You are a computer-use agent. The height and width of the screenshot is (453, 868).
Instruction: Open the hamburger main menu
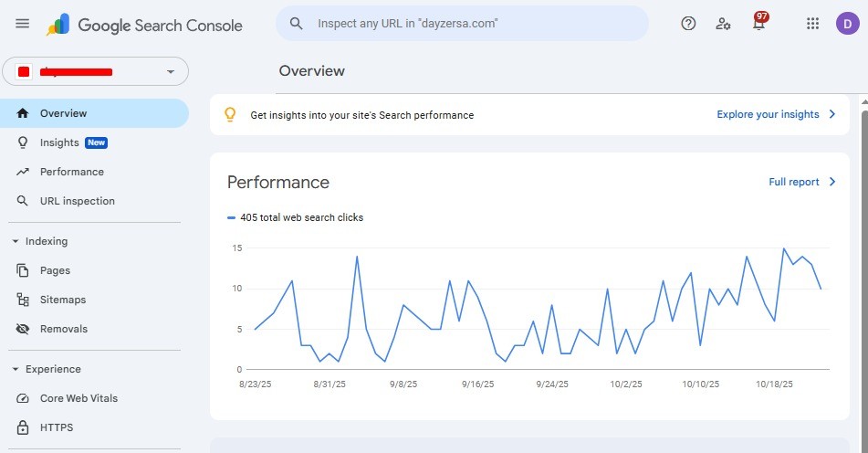tap(23, 24)
